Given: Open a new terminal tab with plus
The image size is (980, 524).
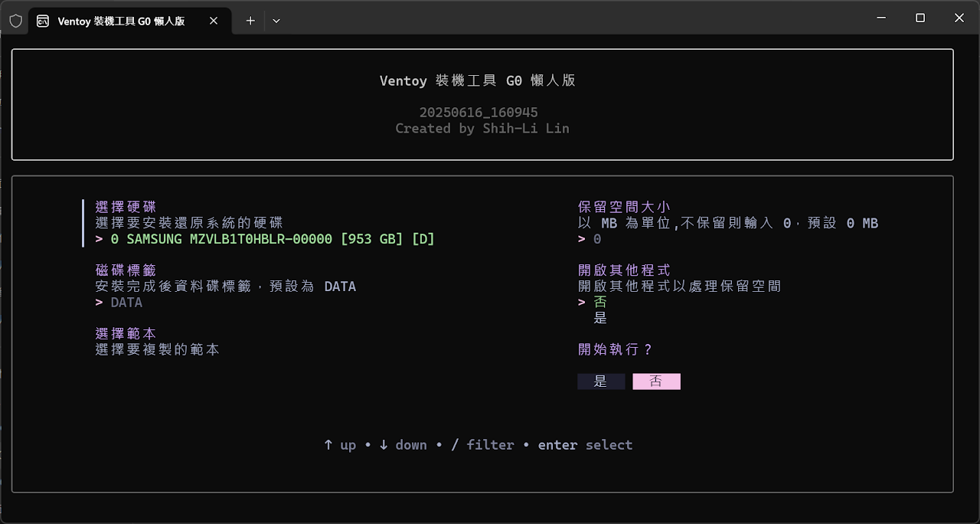Looking at the screenshot, I should pyautogui.click(x=250, y=21).
